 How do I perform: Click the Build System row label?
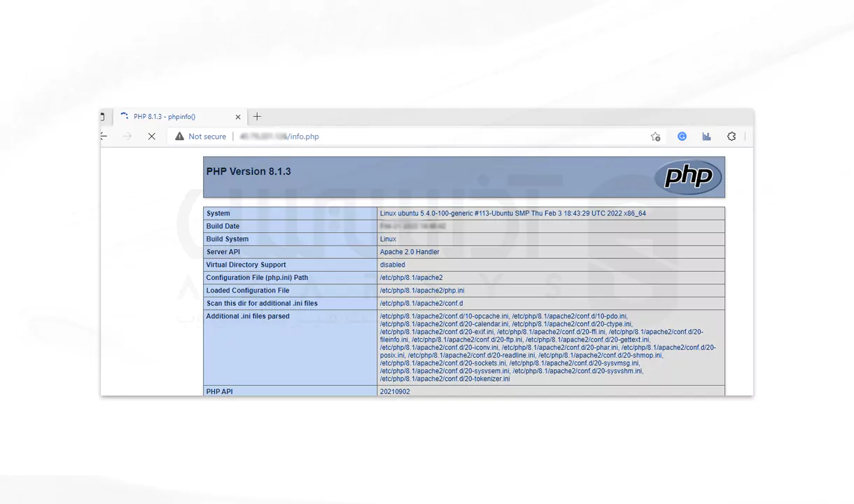click(x=227, y=239)
